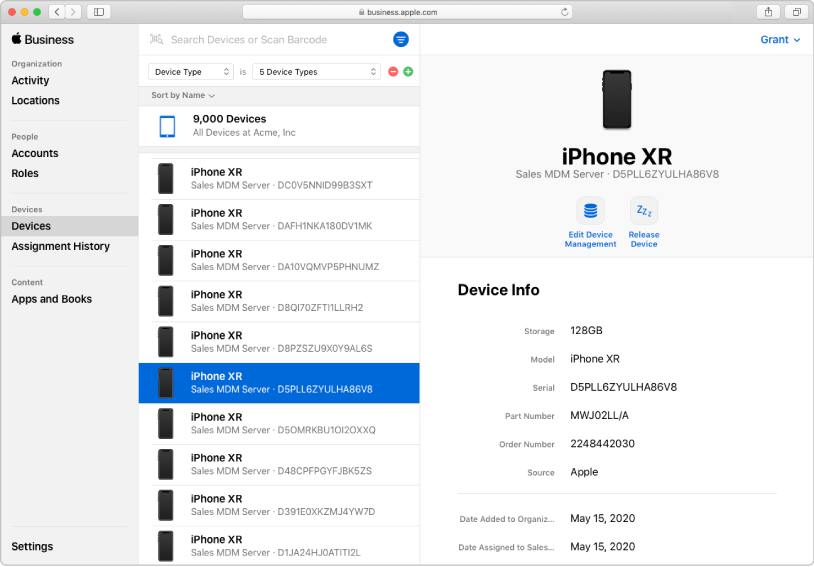Click phone icon for DAFH1NKA180DV1MK row
Viewport: 814px width, 567px height.
pos(166,220)
